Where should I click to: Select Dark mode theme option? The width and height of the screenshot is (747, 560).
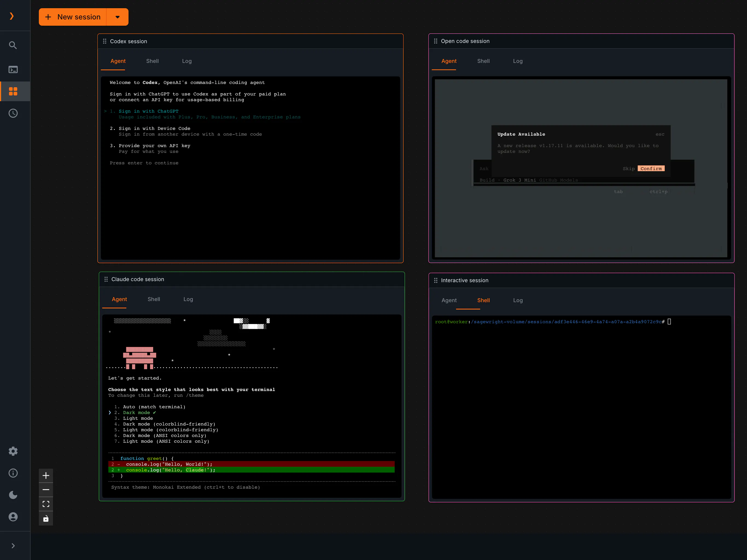(136, 413)
